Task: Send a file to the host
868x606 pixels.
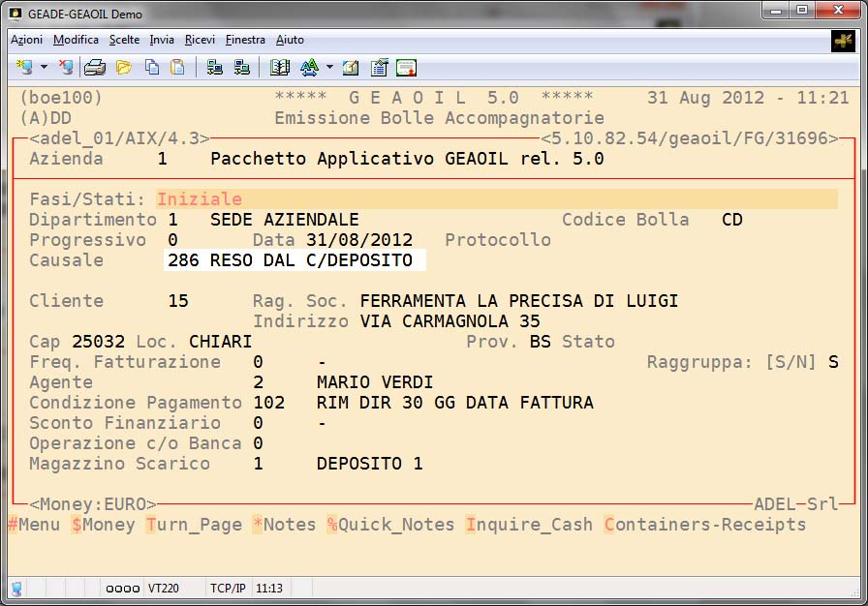Action: pos(215,68)
